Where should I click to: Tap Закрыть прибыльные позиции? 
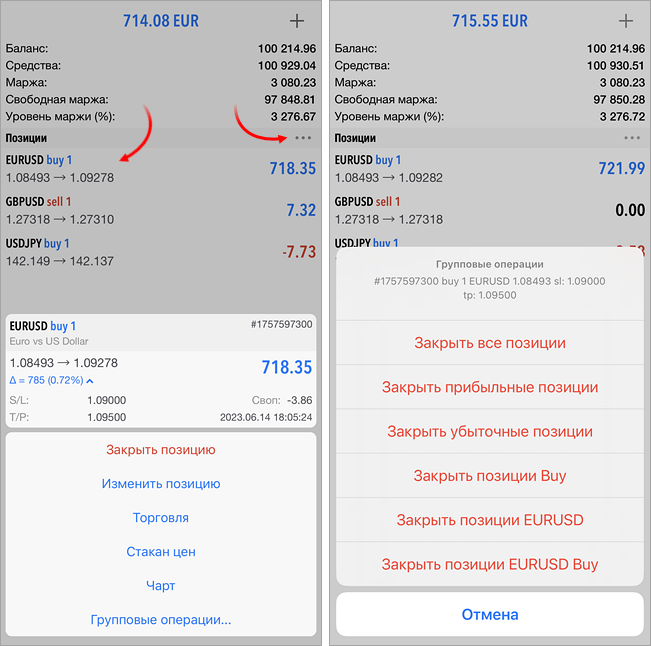point(490,387)
